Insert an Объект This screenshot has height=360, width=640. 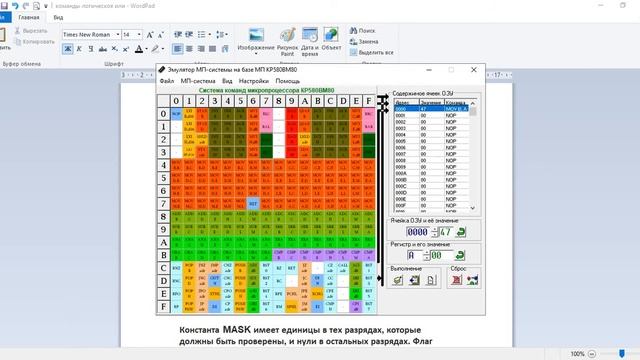pos(331,40)
